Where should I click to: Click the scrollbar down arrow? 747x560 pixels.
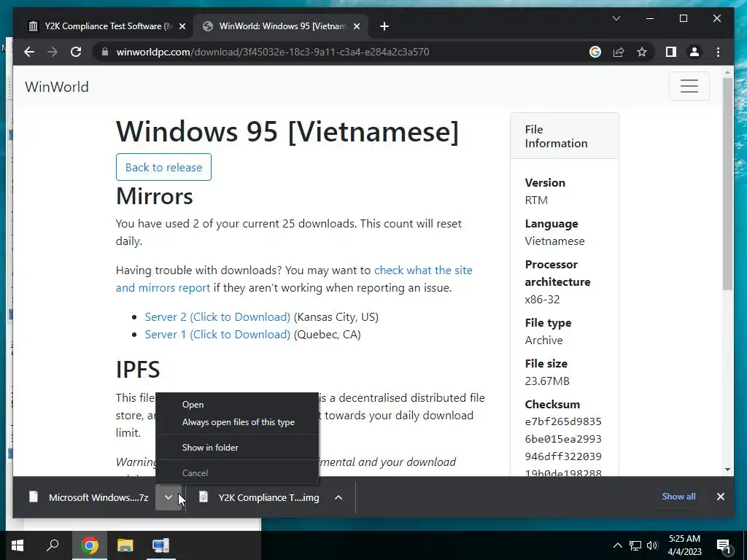(727, 470)
